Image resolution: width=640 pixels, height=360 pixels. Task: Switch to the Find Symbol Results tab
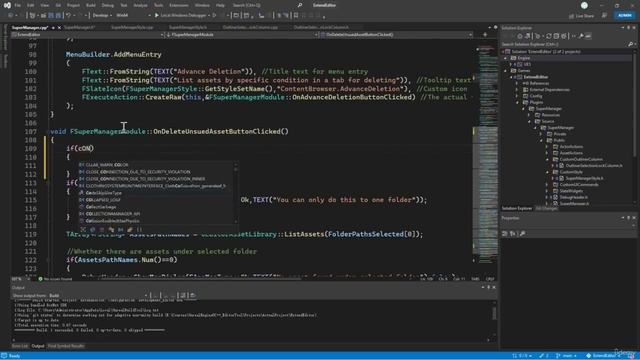point(66,346)
